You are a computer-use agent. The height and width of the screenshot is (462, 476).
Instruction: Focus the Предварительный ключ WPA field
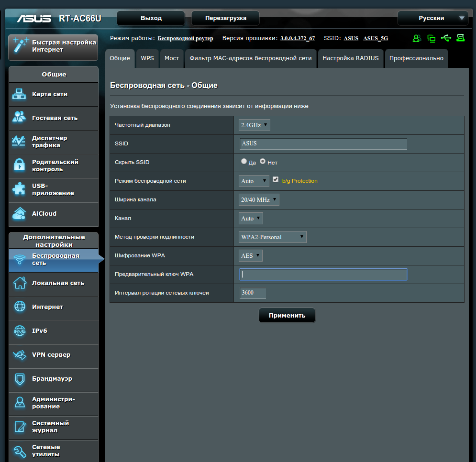click(x=323, y=275)
